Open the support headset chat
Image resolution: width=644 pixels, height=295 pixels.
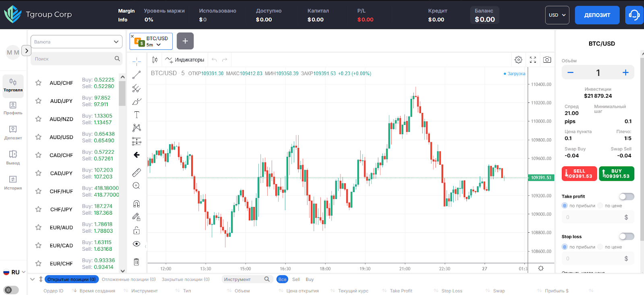pyautogui.click(x=634, y=15)
